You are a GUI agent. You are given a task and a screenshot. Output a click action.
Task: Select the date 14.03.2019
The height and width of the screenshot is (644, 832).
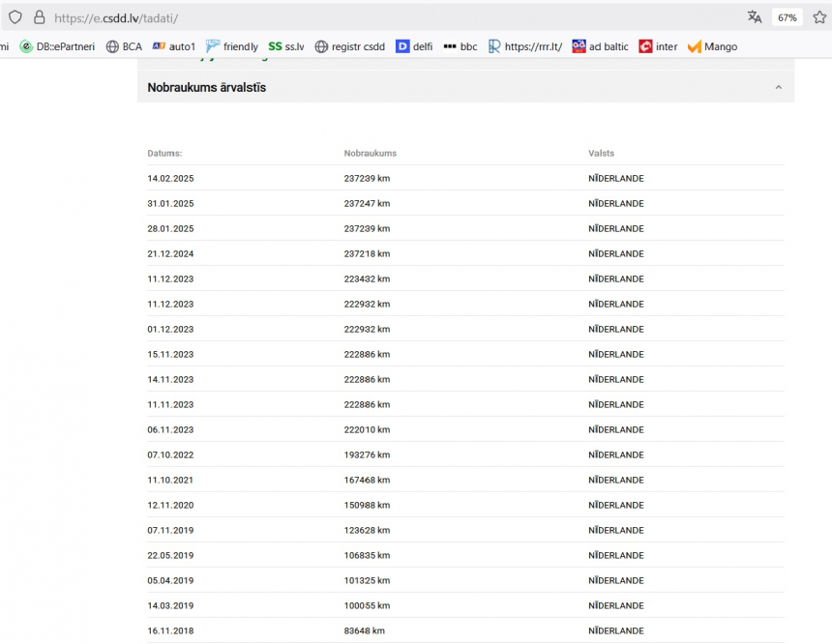pos(170,606)
